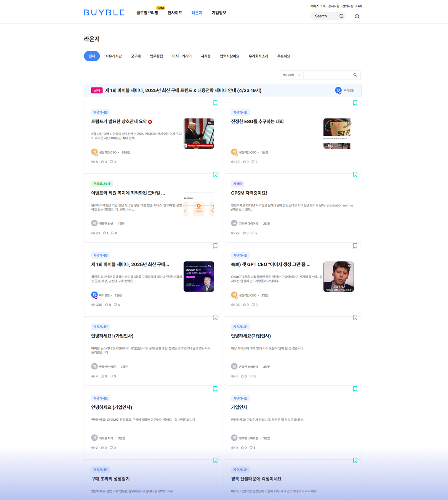Select the 이직 · 커리어 tab
The width and height of the screenshot is (448, 500).
182,56
